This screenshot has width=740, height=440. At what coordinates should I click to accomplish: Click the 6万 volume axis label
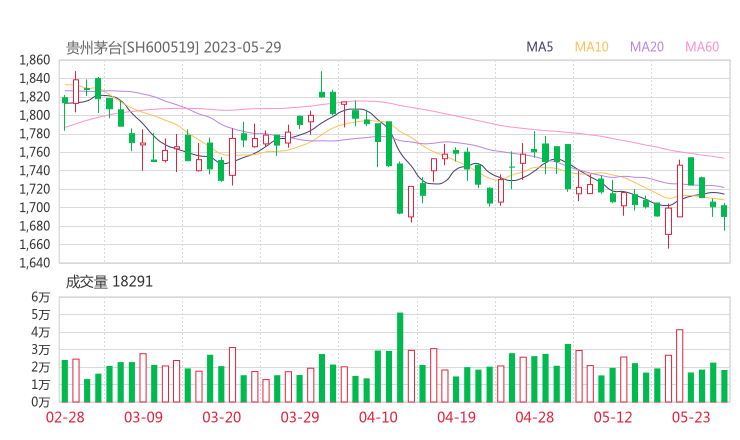[x=41, y=297]
